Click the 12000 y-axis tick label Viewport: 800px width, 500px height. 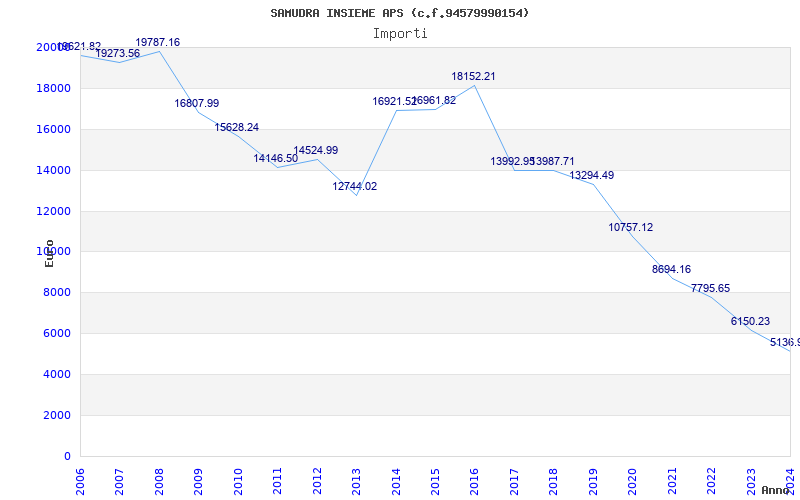[x=54, y=211]
